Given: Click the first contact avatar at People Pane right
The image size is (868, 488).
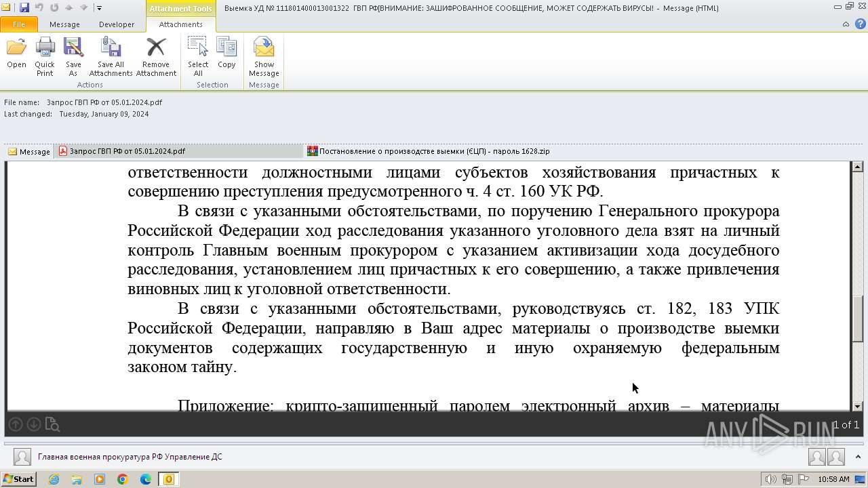Looking at the screenshot, I should click(816, 457).
